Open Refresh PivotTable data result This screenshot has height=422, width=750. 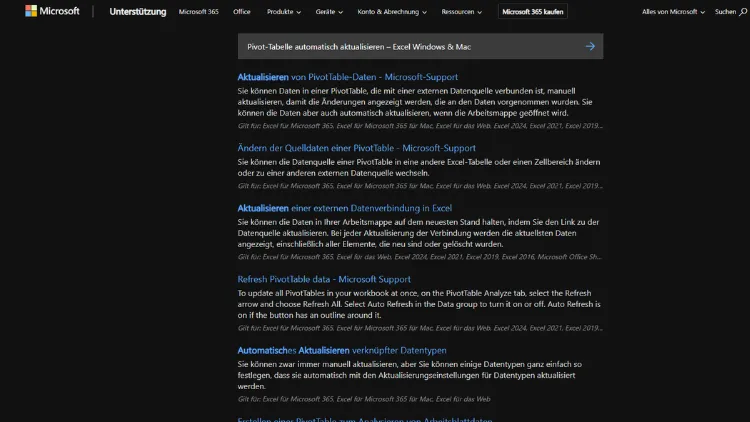pyautogui.click(x=324, y=279)
